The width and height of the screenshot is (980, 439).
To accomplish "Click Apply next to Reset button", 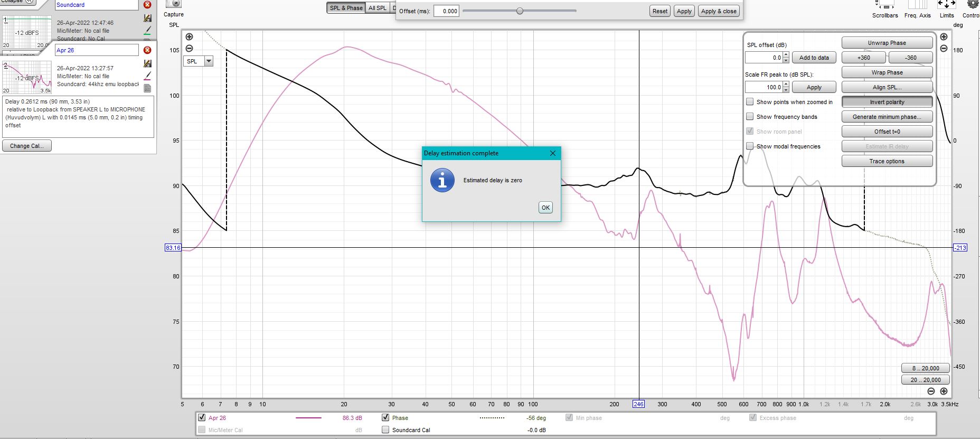I will tap(684, 11).
